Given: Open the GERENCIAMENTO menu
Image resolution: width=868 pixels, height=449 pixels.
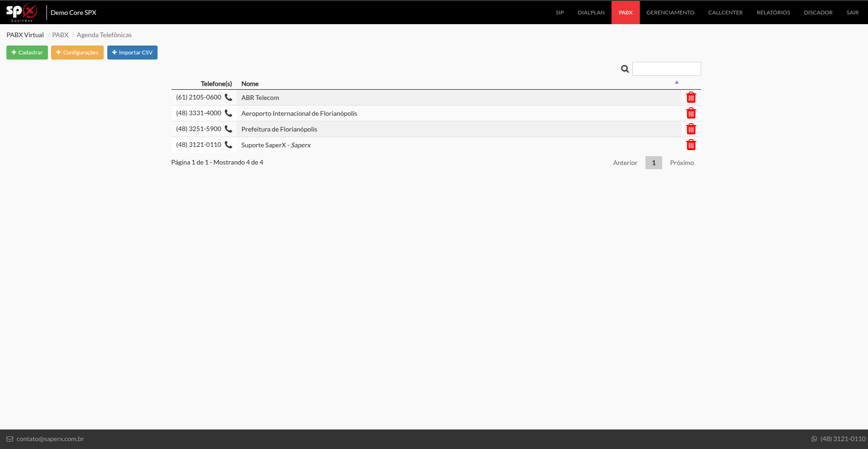Looking at the screenshot, I should 670,13.
